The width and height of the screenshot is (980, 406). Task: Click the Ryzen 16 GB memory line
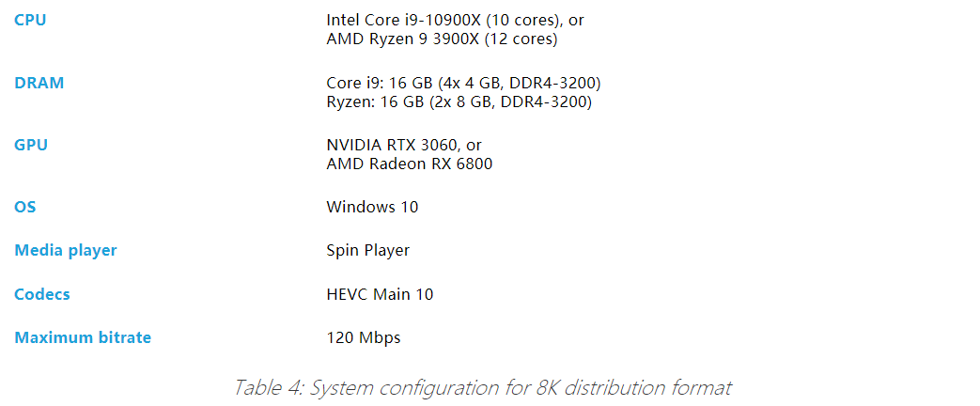tap(459, 101)
